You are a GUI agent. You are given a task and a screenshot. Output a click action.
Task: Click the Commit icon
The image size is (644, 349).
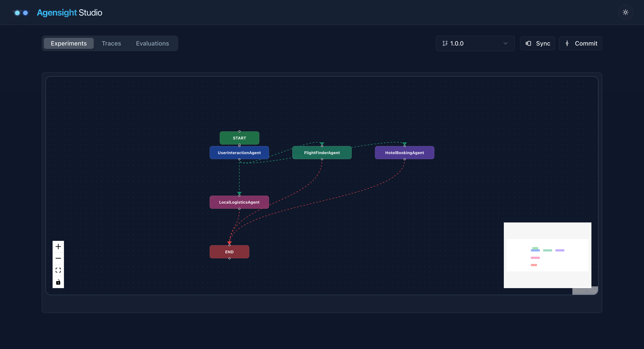point(567,43)
